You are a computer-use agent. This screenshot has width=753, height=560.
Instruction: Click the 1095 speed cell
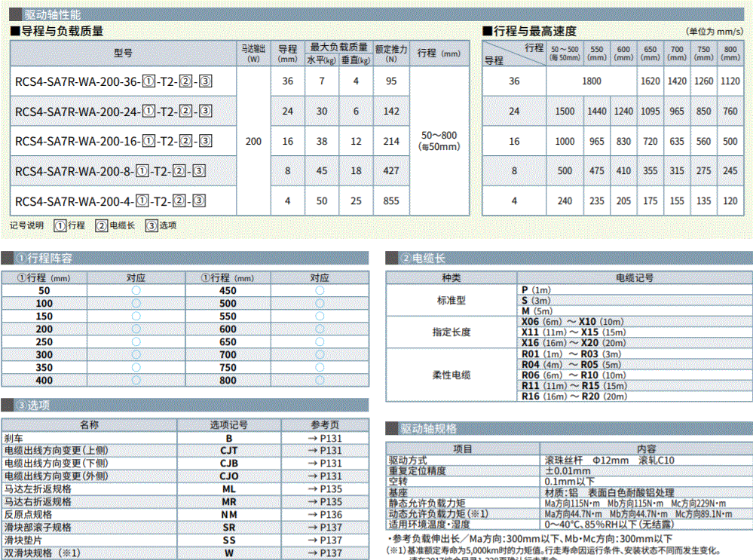point(650,112)
